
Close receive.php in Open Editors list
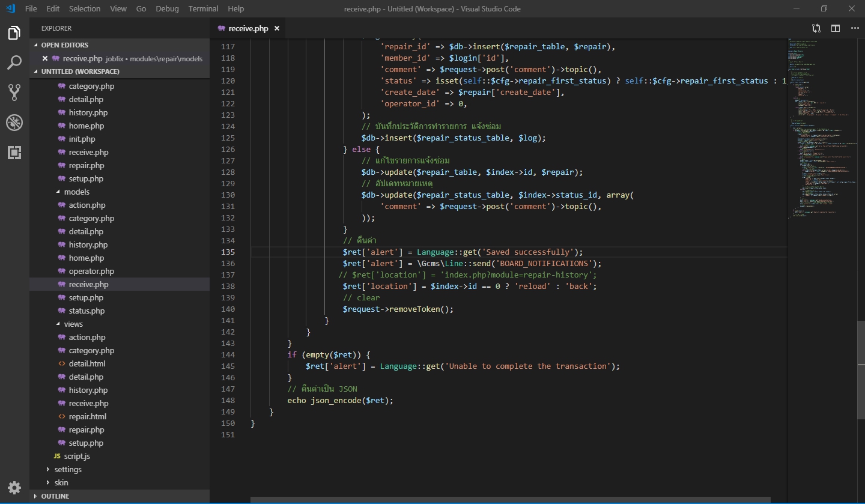coord(45,58)
